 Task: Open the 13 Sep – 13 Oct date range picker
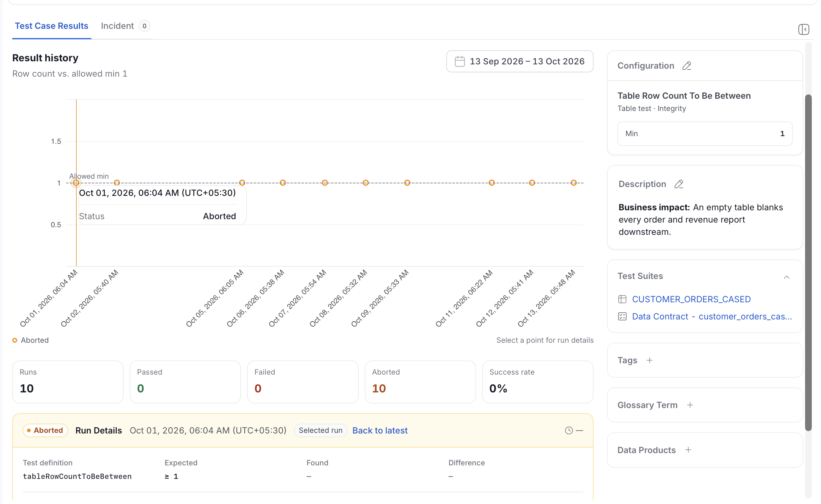pos(519,61)
